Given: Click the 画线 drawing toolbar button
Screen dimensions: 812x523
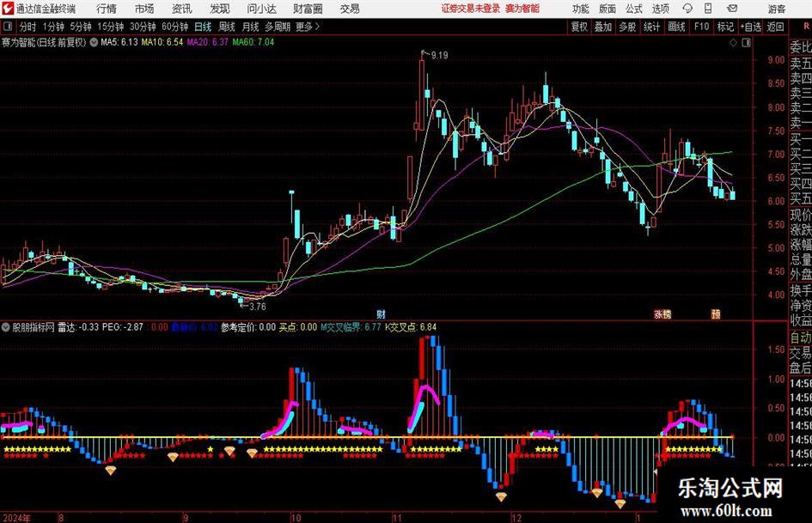Looking at the screenshot, I should pos(676,27).
